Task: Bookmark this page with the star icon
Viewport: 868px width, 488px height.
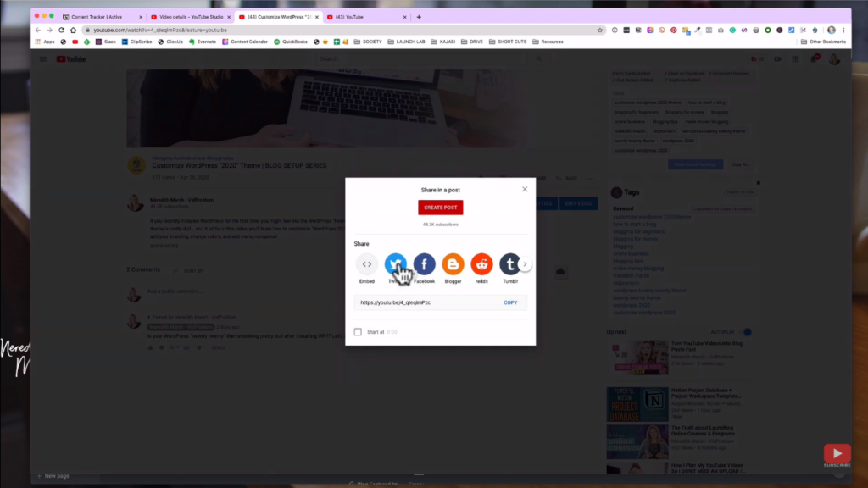Action: 600,30
